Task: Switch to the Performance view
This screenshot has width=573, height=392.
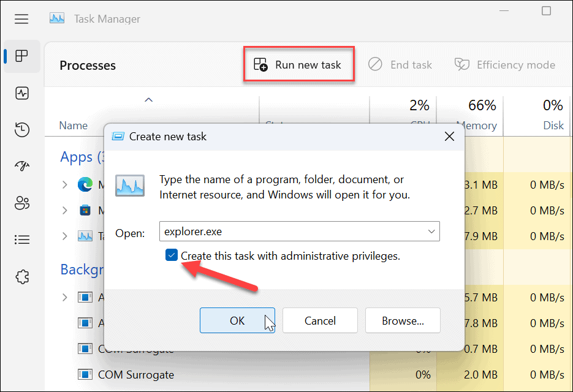Action: point(22,93)
